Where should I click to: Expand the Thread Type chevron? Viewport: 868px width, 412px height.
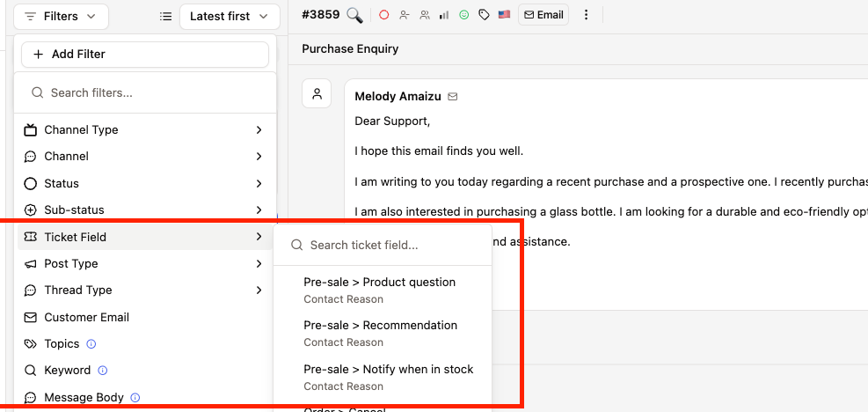click(259, 290)
